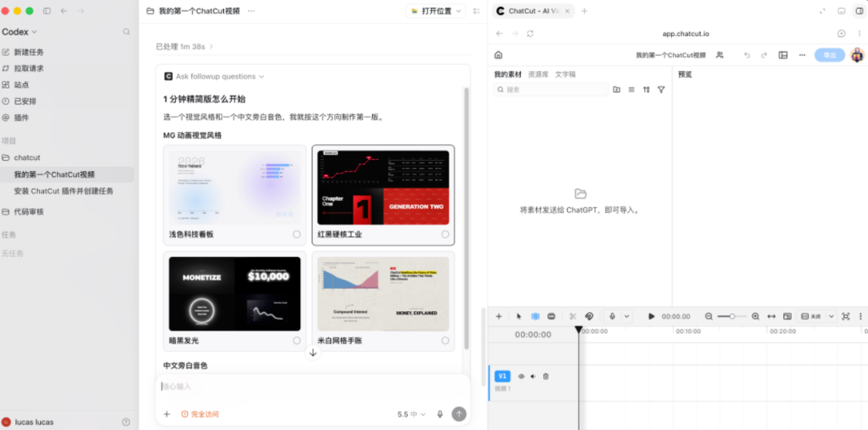Filter assets funnel icon
This screenshot has width=868, height=430.
(x=661, y=90)
